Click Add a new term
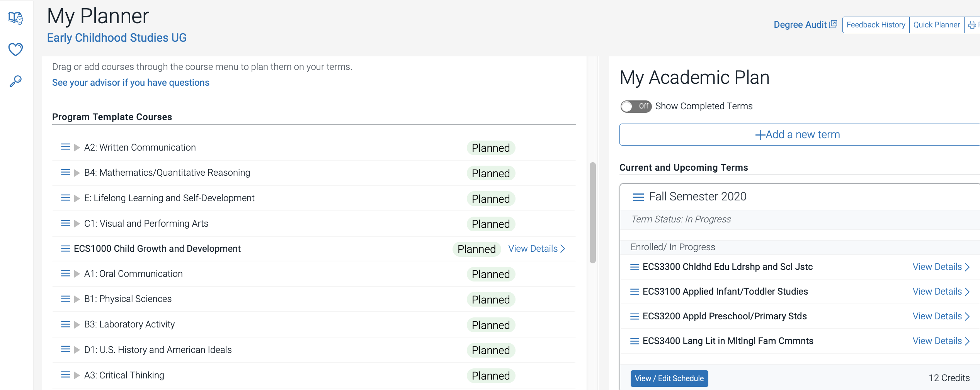 tap(798, 134)
